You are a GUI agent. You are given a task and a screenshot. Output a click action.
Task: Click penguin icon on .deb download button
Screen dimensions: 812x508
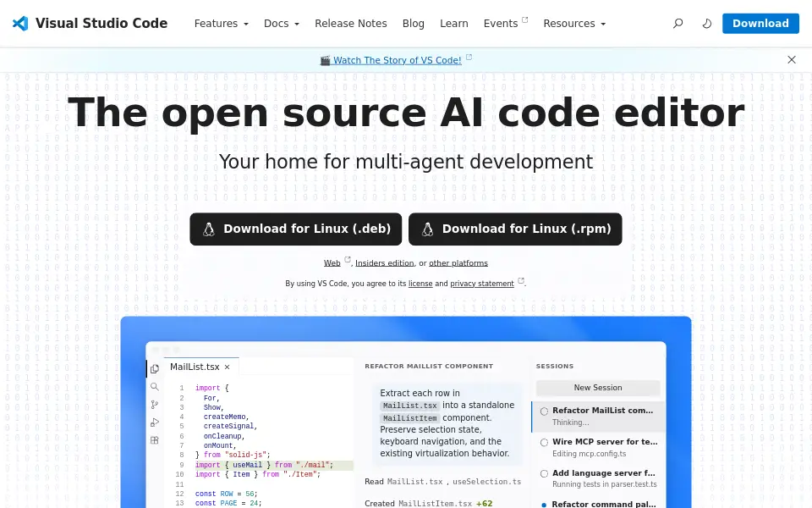[209, 229]
